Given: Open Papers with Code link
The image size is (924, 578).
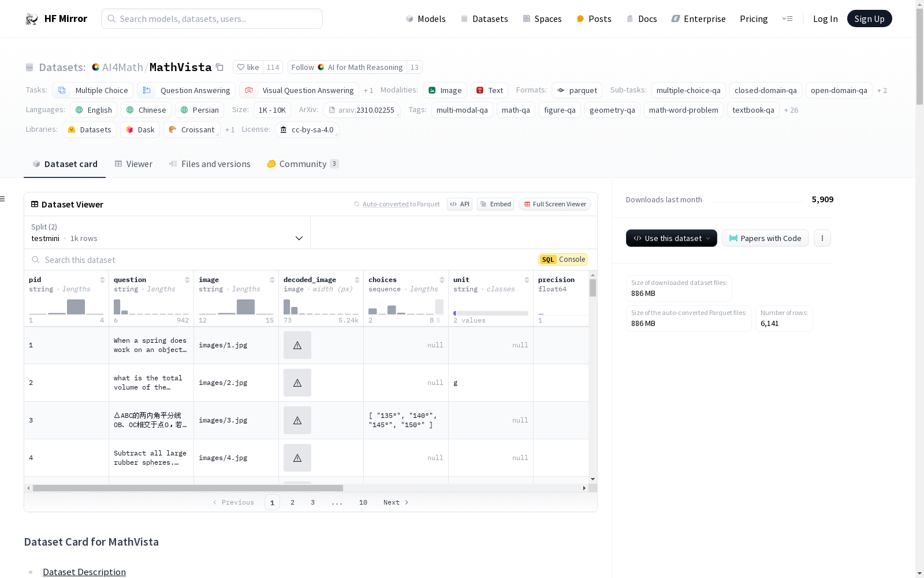Looking at the screenshot, I should pyautogui.click(x=765, y=238).
